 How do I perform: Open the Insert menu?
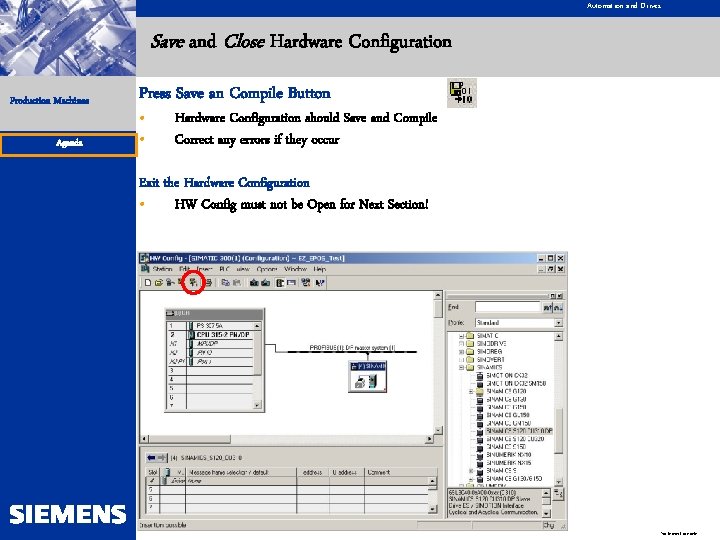coord(204,269)
